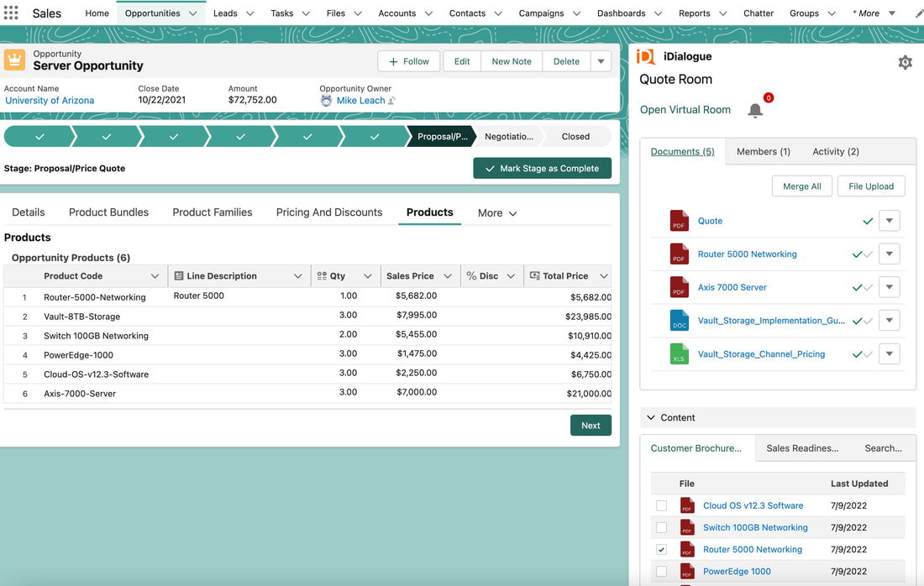The width and height of the screenshot is (924, 586).
Task: Open the Quote document row dropdown
Action: point(890,221)
